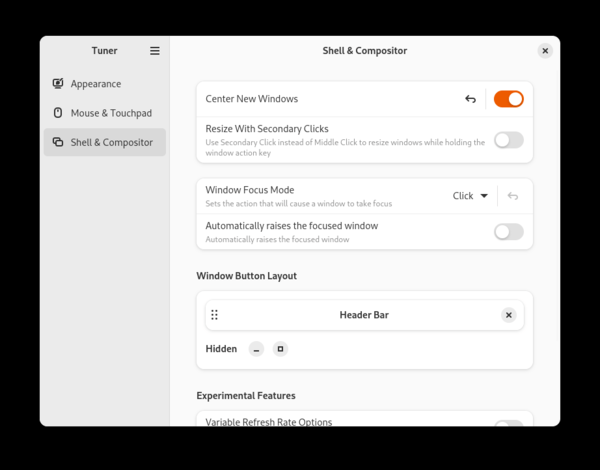Screen dimensions: 600x470
Task: Select Shell & Compositor in sidebar
Action: point(111,142)
